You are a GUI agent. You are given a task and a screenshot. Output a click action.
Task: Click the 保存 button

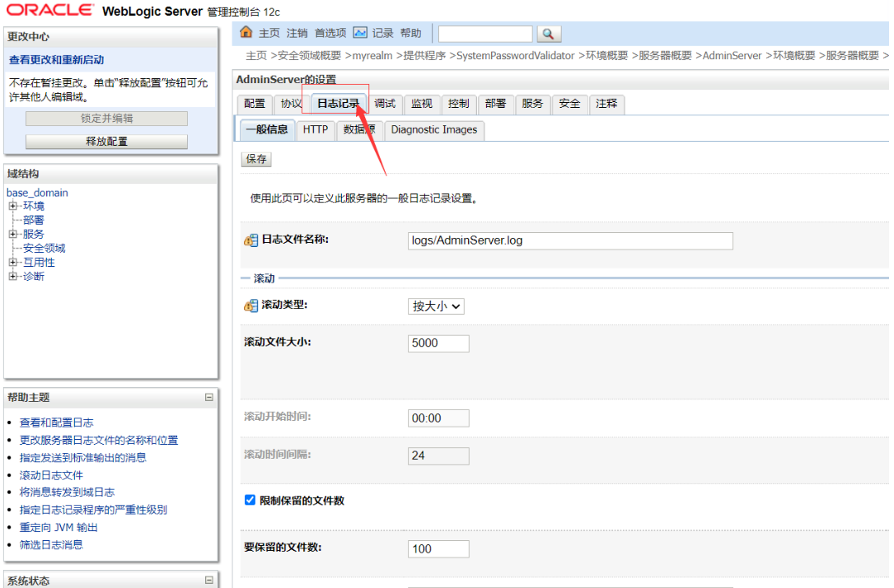coord(256,159)
